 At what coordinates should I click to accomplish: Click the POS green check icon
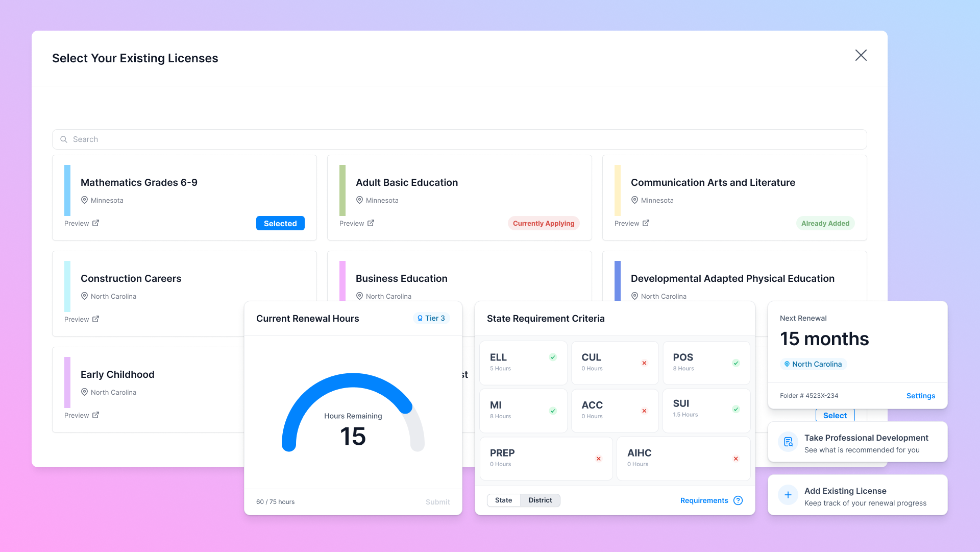pos(736,363)
